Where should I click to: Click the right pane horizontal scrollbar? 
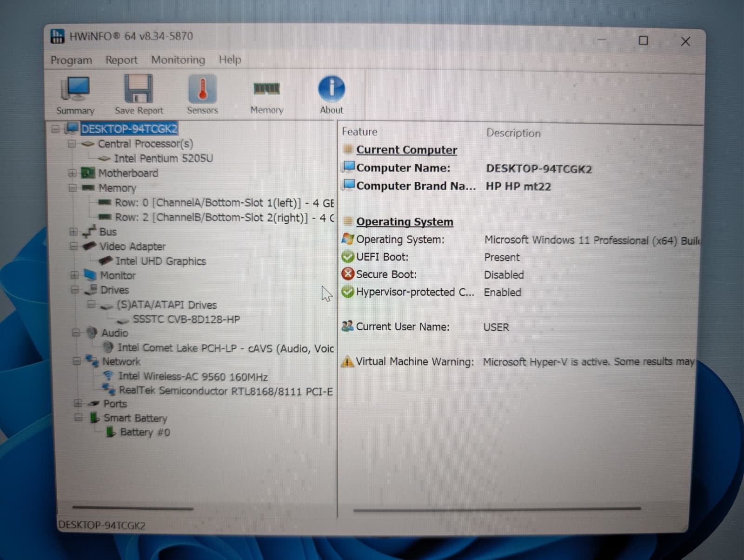(x=497, y=509)
